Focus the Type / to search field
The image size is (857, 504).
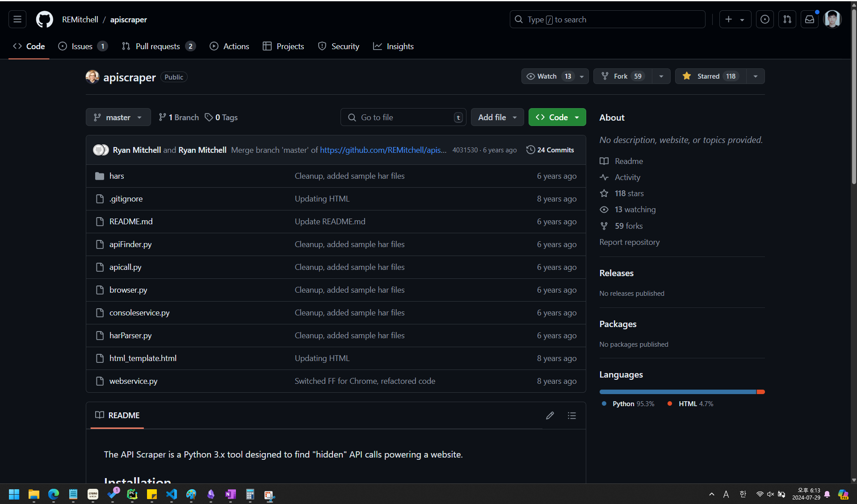(x=608, y=20)
